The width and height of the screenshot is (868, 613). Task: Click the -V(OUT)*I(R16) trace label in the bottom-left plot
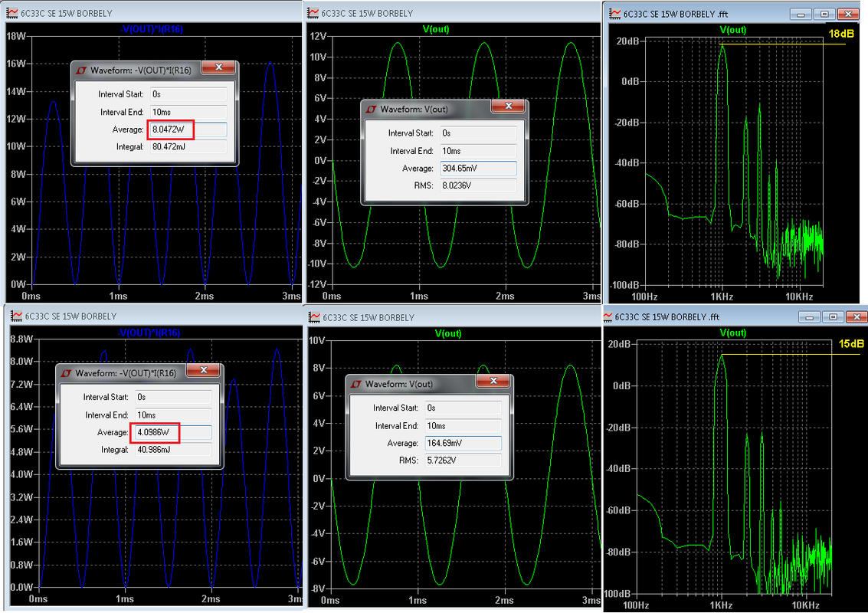(x=149, y=333)
